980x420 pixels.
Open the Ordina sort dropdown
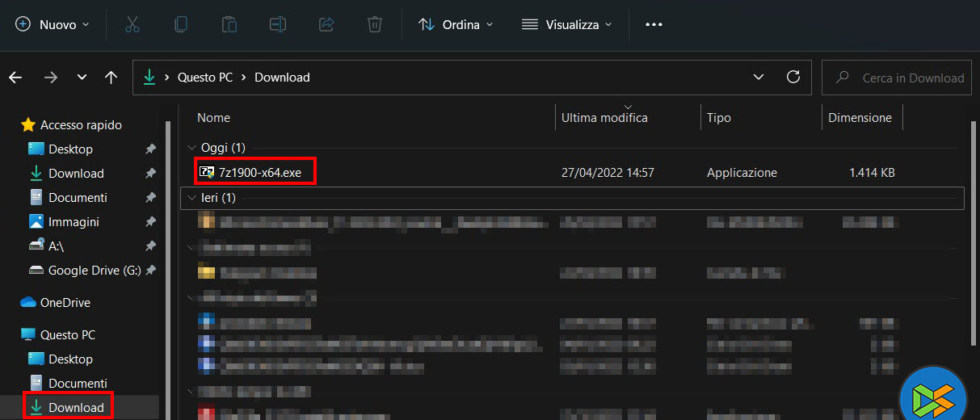coord(457,24)
